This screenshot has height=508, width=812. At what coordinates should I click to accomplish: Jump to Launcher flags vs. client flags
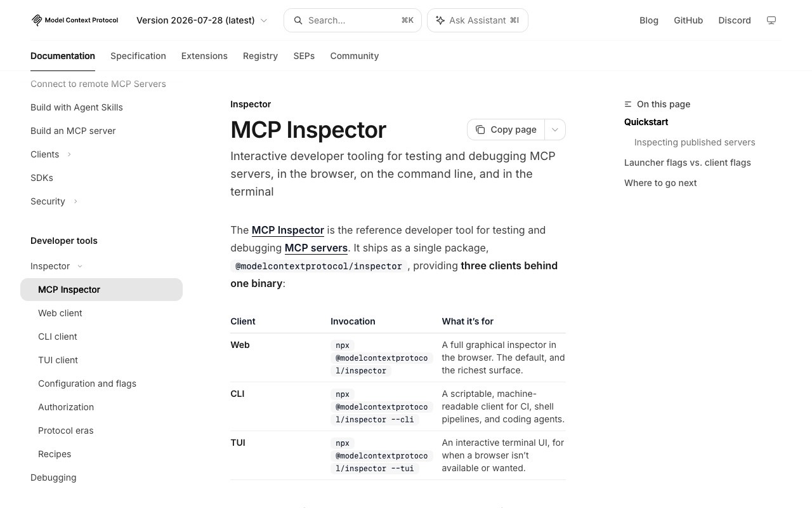688,163
